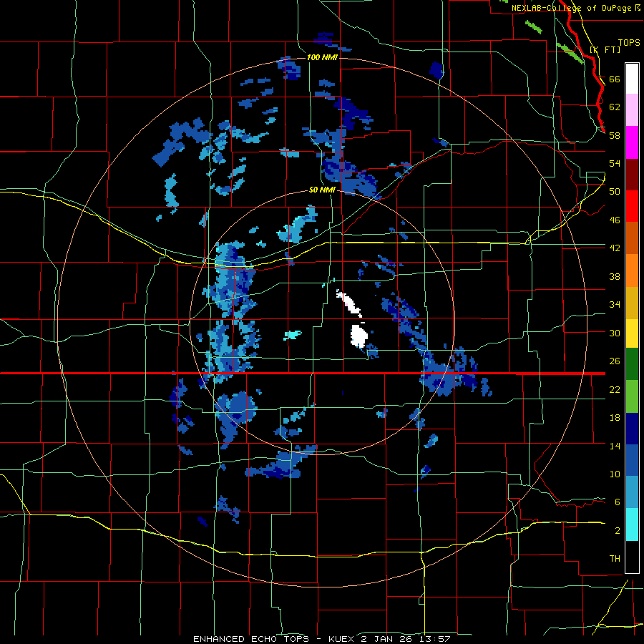Image resolution: width=644 pixels, height=644 pixels.
Task: Select the ENHANCED ECHO TOPS KUEX caption
Action: 322,639
